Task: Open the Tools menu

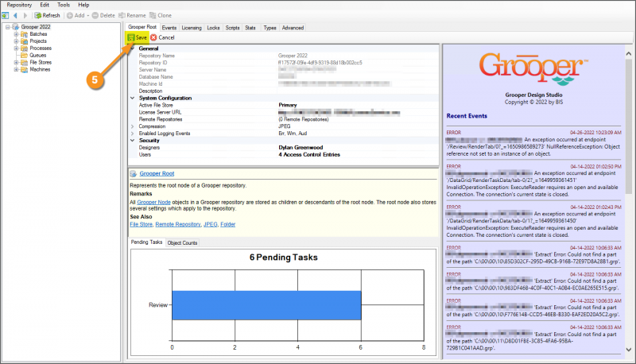Action: pos(64,5)
